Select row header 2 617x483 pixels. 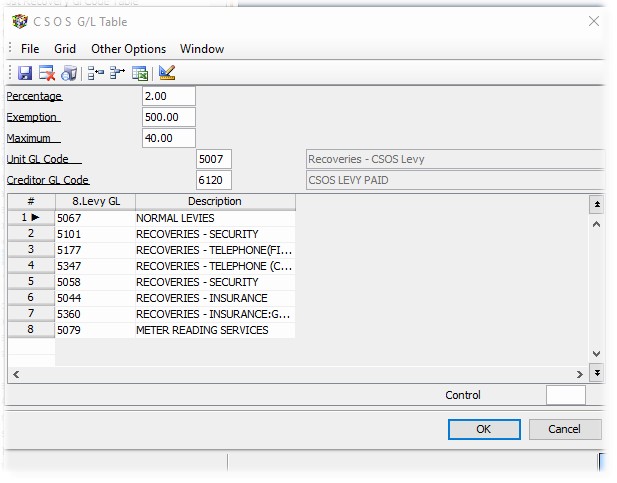(x=31, y=234)
